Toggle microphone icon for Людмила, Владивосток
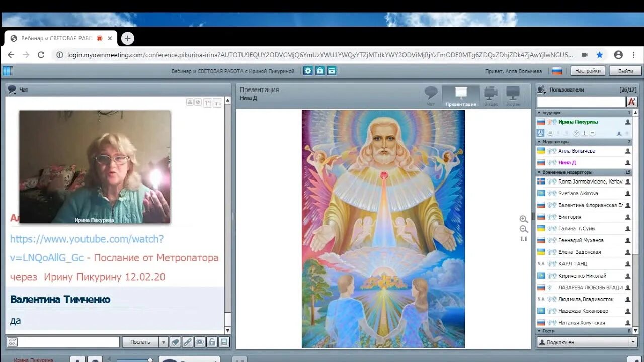644x362 pixels. click(549, 299)
